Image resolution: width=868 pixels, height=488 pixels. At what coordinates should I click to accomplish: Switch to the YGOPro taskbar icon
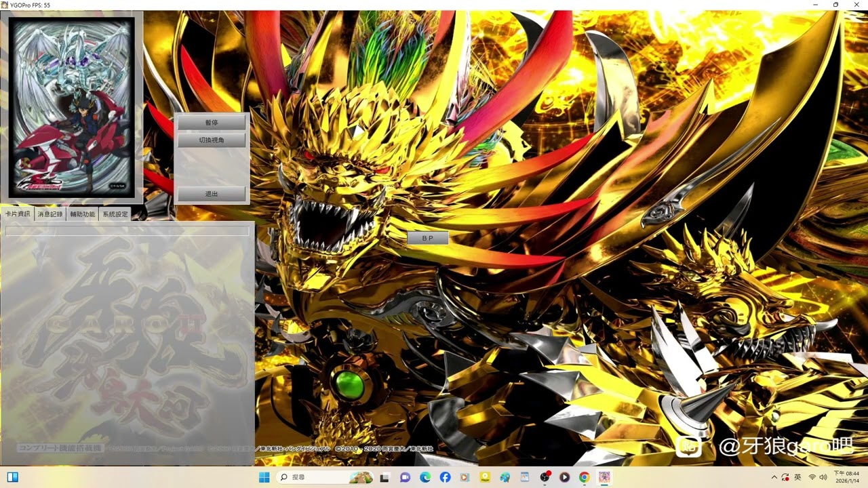[604, 477]
